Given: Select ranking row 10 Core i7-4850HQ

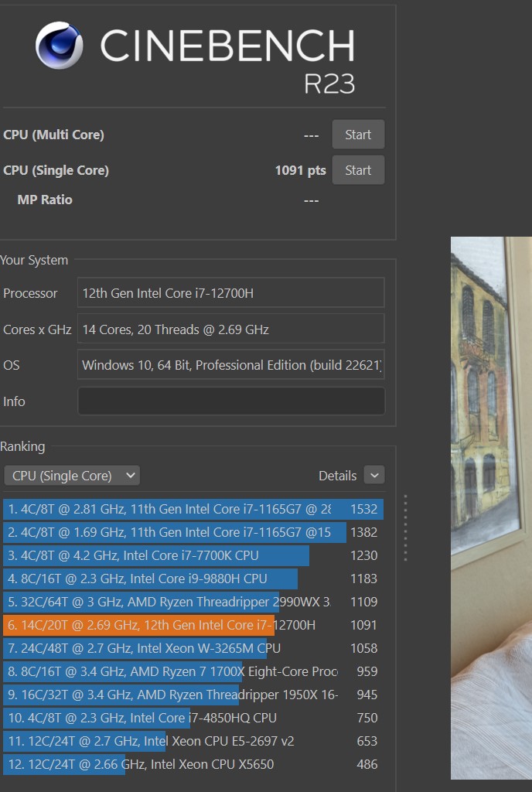Looking at the screenshot, I should click(193, 719).
